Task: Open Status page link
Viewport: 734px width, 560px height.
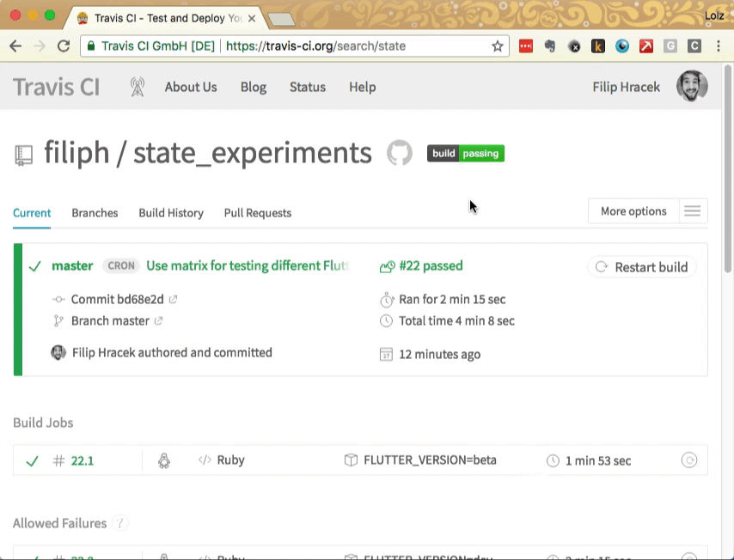Action: [x=308, y=87]
